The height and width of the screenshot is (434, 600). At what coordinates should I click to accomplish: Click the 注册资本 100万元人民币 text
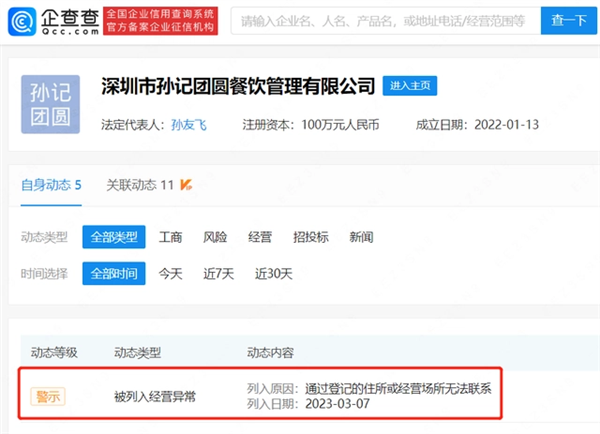tap(311, 125)
